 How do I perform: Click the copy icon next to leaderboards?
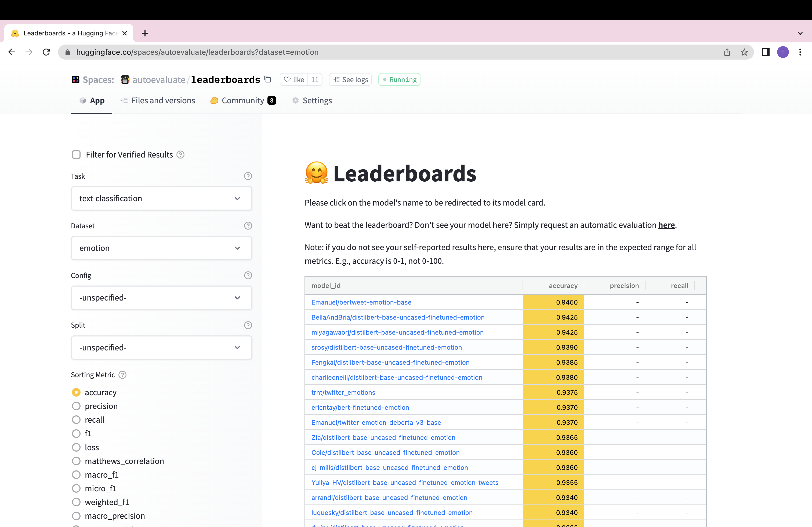267,79
